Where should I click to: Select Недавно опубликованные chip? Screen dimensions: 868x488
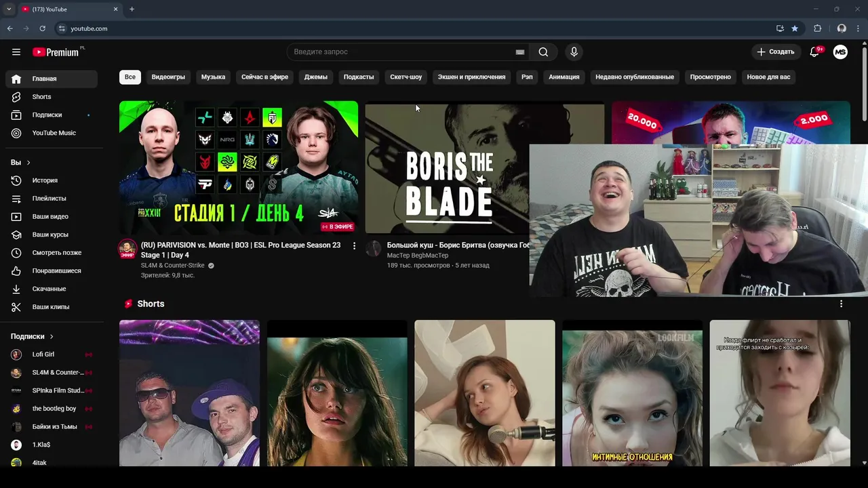635,77
